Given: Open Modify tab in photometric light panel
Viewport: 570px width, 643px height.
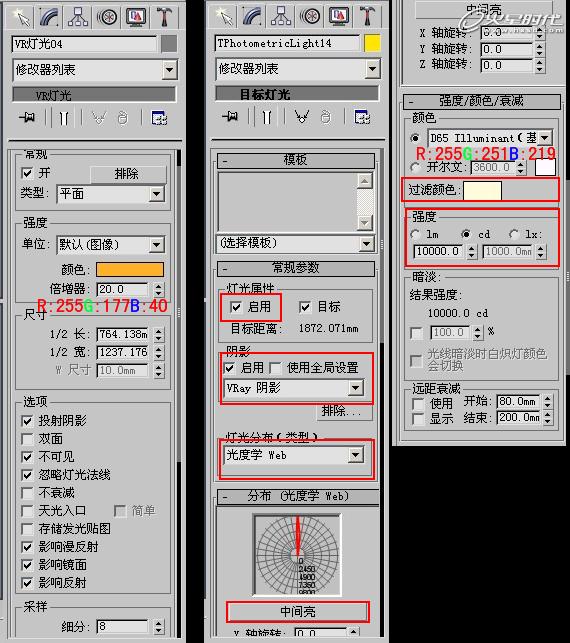Looking at the screenshot, I should coord(252,16).
